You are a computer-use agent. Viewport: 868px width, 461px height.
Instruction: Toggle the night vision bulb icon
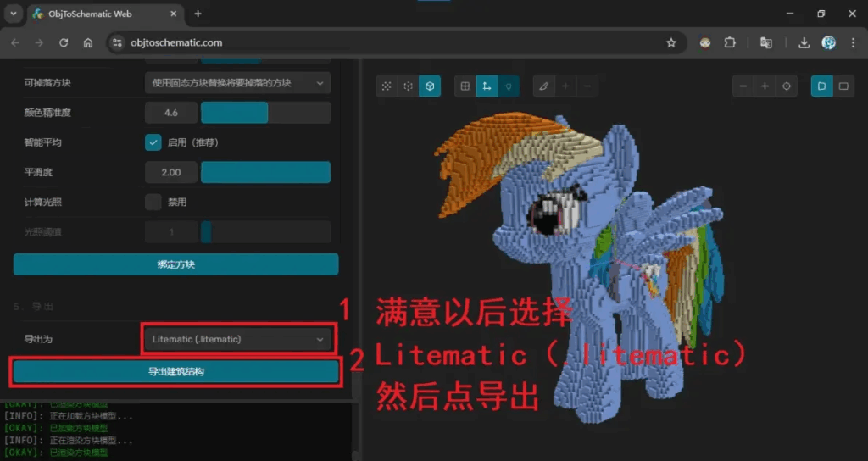coord(509,86)
